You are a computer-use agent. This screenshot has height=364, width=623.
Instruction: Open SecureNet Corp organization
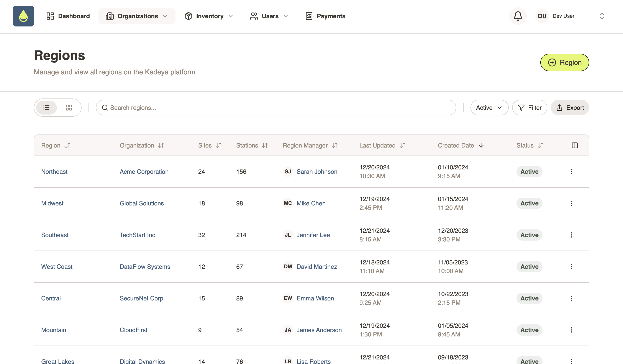pos(141,298)
